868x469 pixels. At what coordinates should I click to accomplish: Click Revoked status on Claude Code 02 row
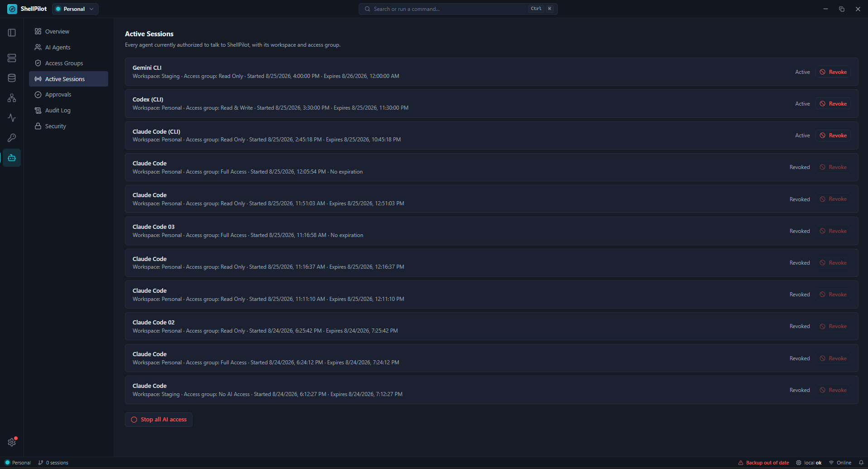[800, 326]
